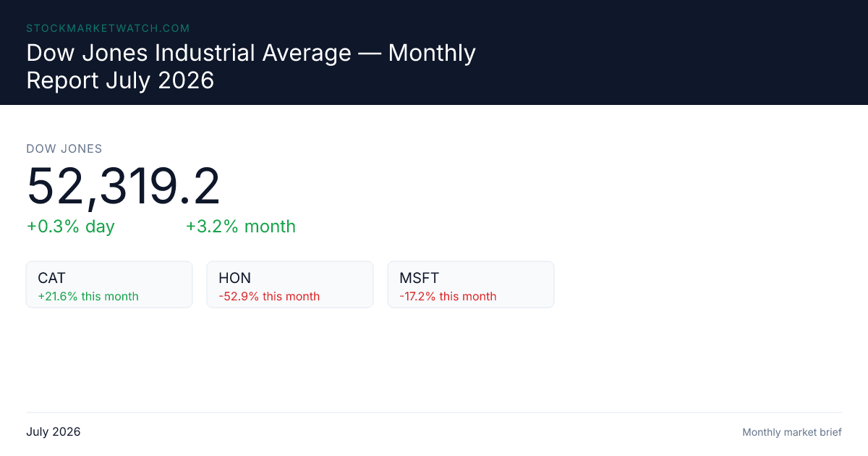The width and height of the screenshot is (868, 456).
Task: Click the -52.9% this month figure
Action: point(269,296)
